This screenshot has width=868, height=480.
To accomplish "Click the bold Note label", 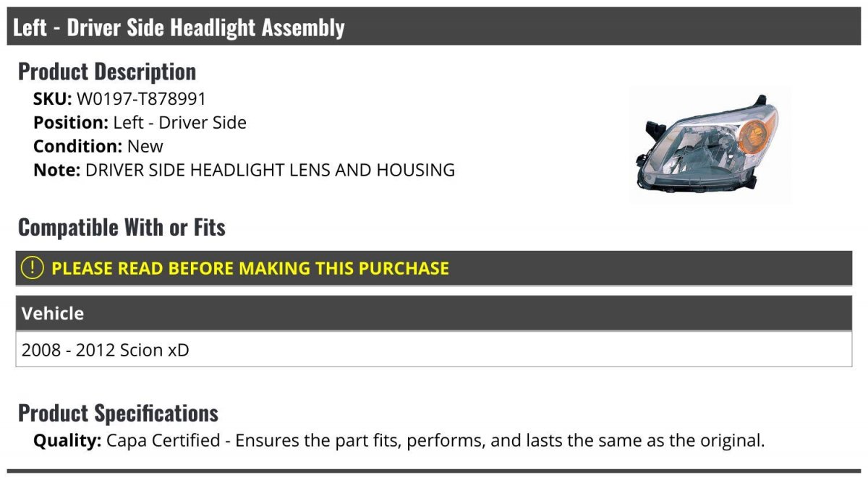I will click(x=56, y=170).
